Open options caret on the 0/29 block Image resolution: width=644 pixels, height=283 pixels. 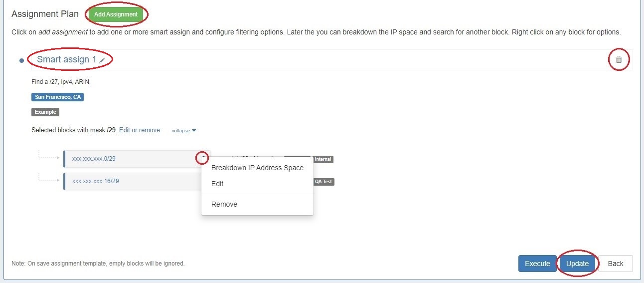pos(202,158)
